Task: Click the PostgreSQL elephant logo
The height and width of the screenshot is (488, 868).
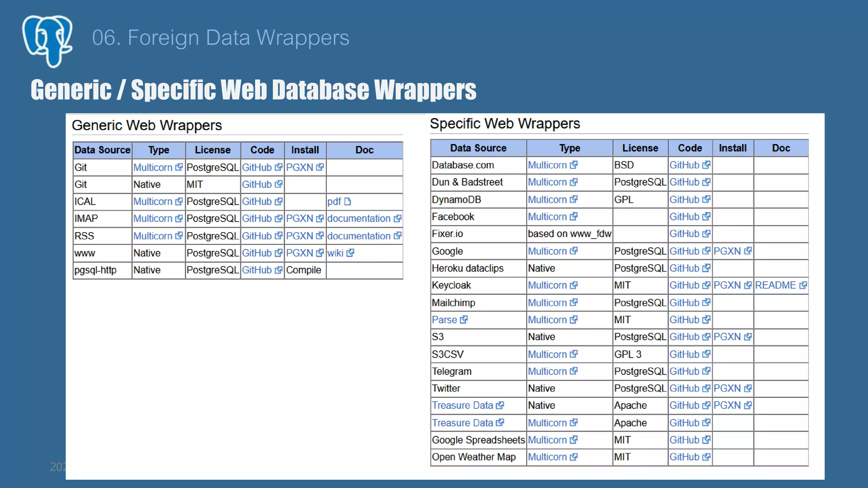Action: (x=47, y=41)
